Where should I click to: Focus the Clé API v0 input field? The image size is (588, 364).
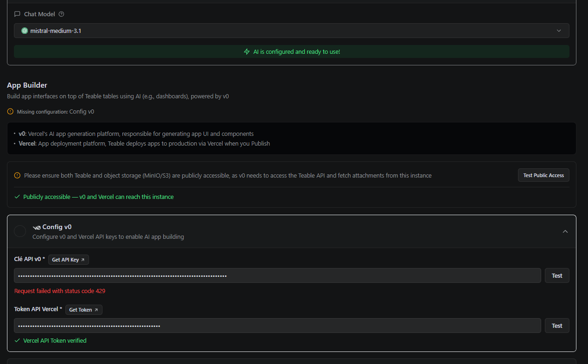[277, 275]
